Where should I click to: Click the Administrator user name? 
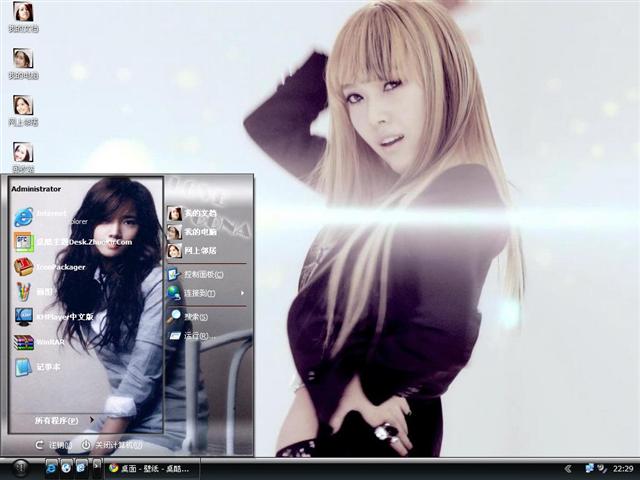tap(36, 189)
